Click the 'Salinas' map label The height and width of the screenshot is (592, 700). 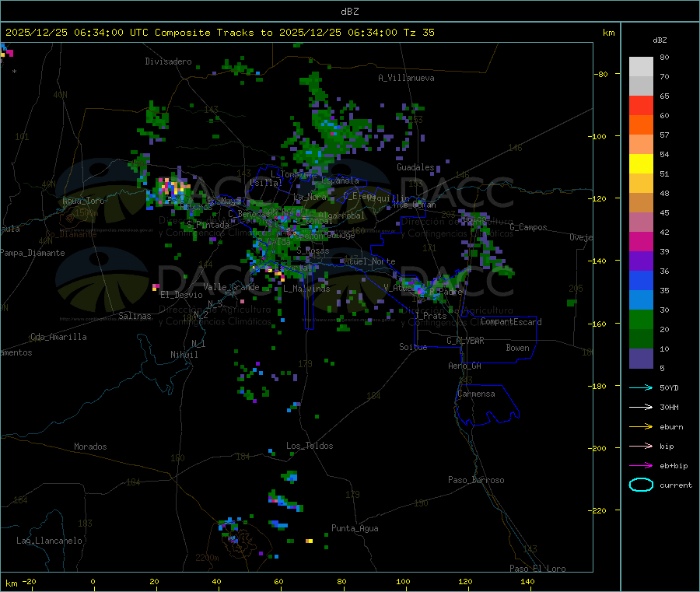(x=135, y=316)
